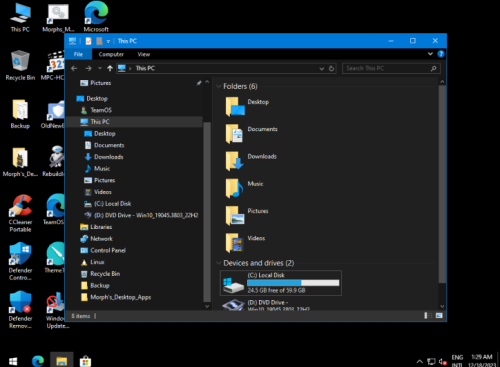Select the Defender Control desktop shortcut

pyautogui.click(x=20, y=262)
